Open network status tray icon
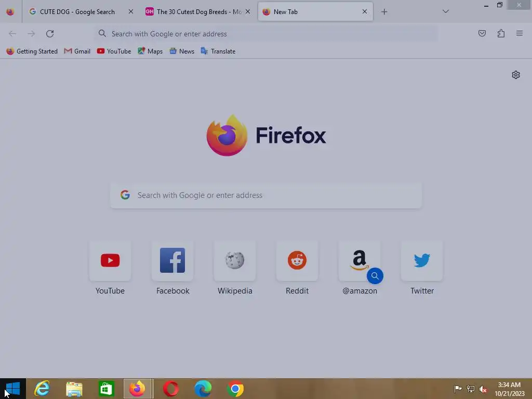The width and height of the screenshot is (532, 399). [x=471, y=389]
